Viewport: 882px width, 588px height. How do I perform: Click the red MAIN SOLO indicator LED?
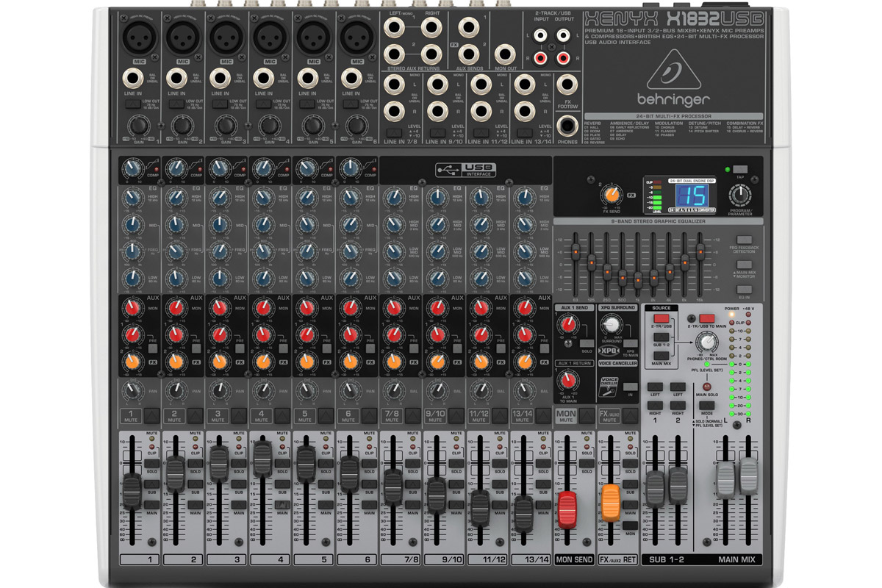(x=706, y=387)
